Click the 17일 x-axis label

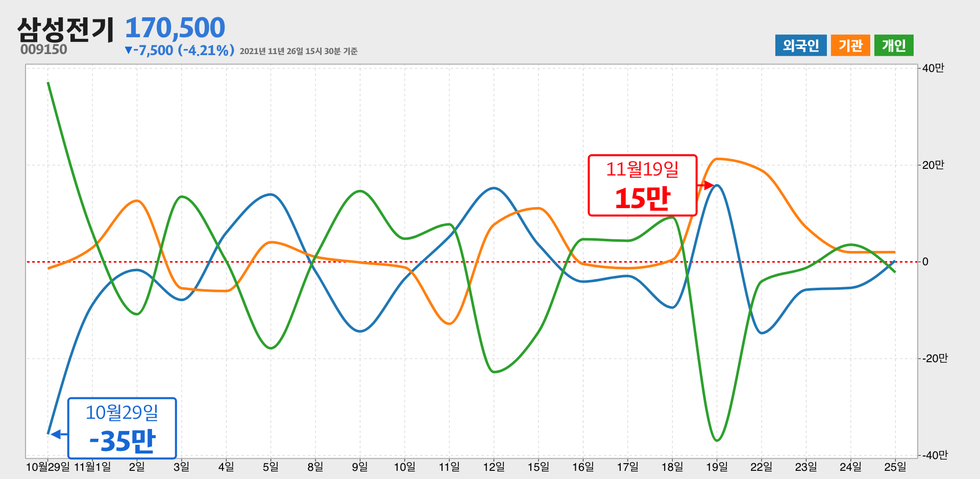coord(627,467)
